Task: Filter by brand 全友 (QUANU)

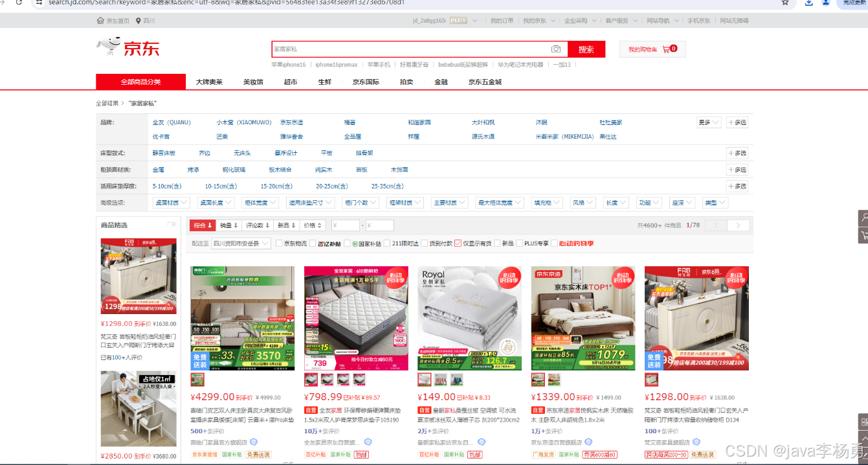Action: click(x=172, y=122)
